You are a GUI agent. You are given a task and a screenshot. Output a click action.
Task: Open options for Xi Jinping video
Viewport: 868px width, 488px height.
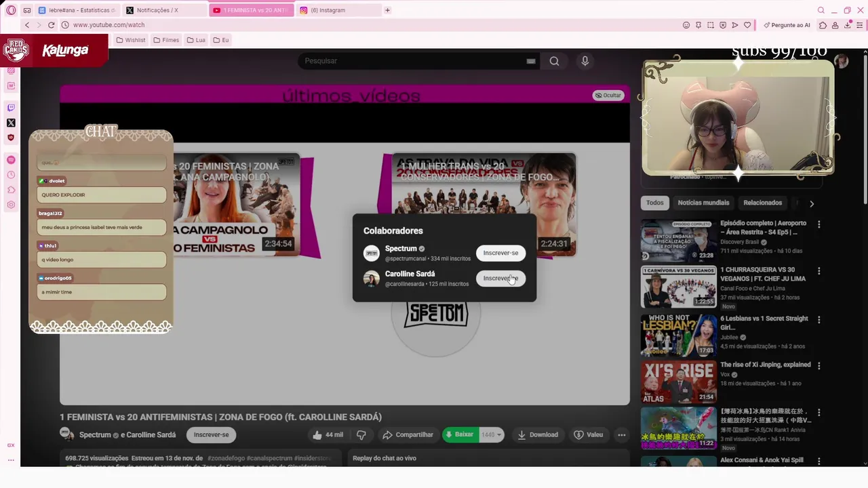[818, 366]
